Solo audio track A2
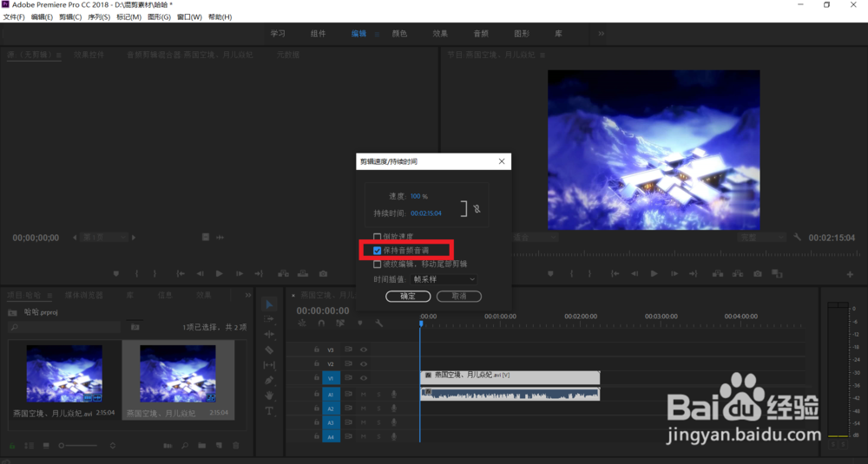This screenshot has height=464, width=868. 378,408
